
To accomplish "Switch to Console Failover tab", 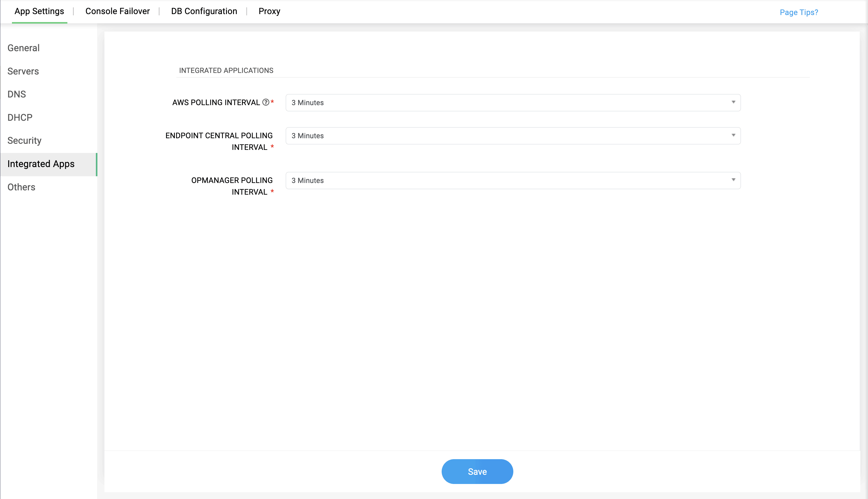I will click(x=117, y=11).
